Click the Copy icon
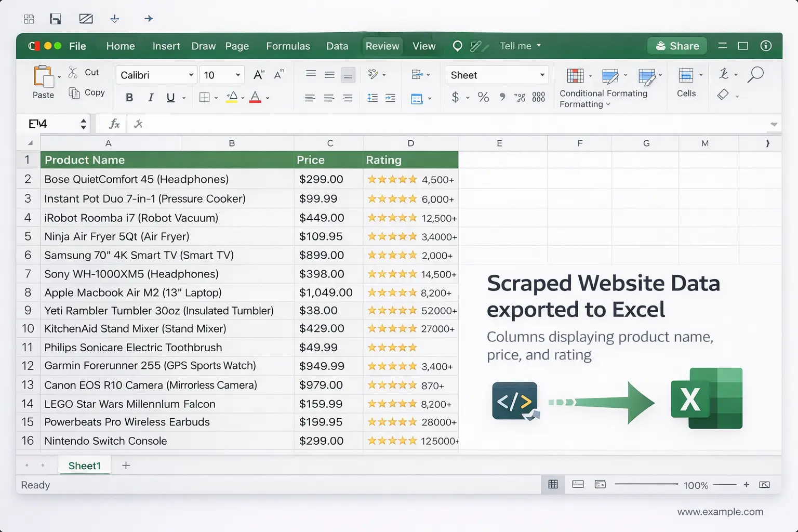The image size is (798, 532). [74, 92]
